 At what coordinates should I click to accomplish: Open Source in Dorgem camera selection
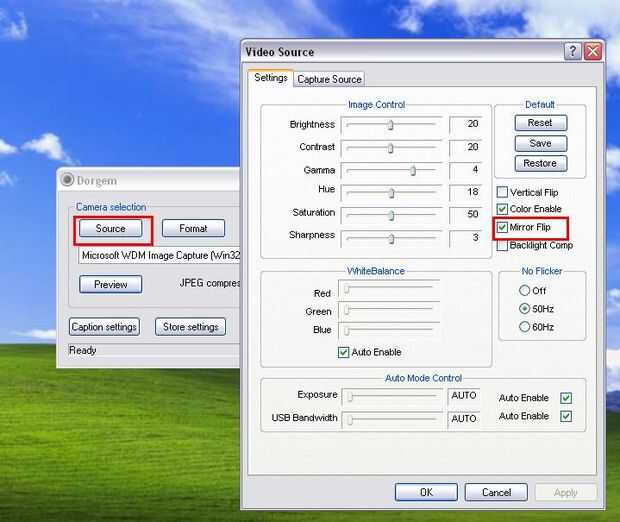click(x=110, y=229)
